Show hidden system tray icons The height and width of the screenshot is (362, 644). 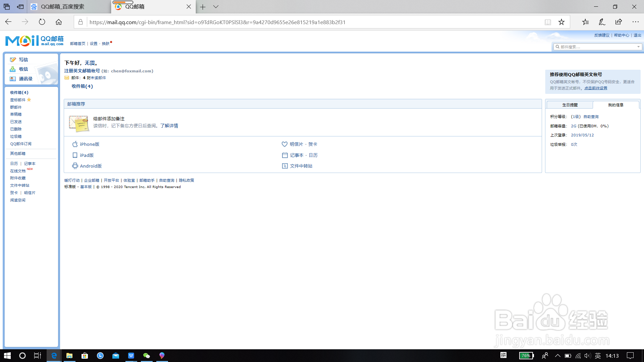557,356
